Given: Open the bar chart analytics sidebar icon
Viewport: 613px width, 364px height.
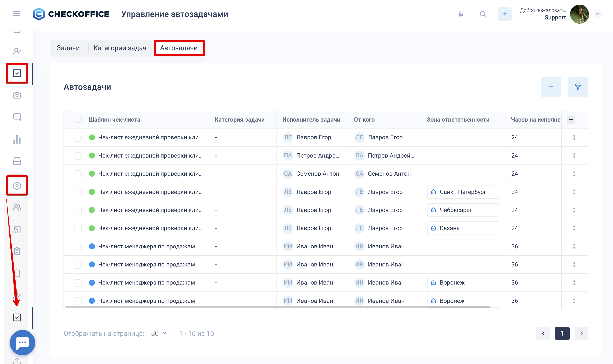Looking at the screenshot, I should (17, 139).
